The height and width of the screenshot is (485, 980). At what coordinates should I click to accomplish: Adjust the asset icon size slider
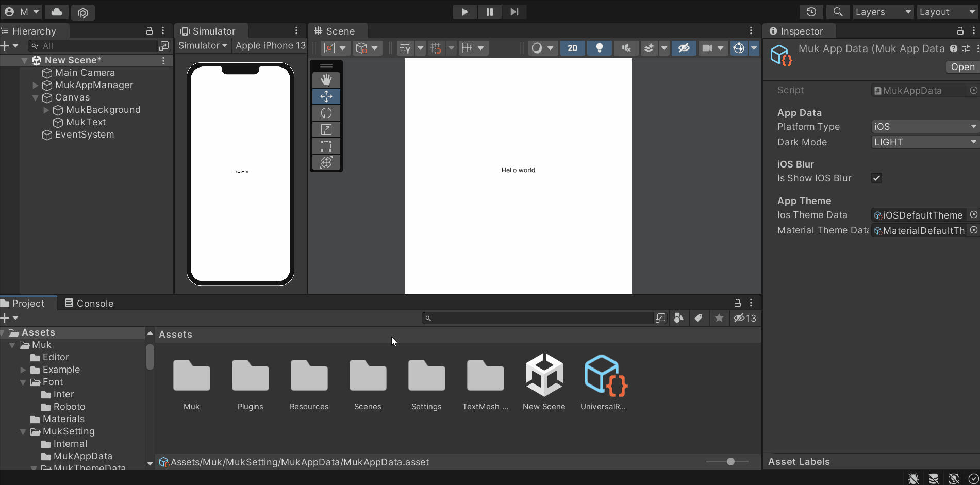[x=730, y=462]
